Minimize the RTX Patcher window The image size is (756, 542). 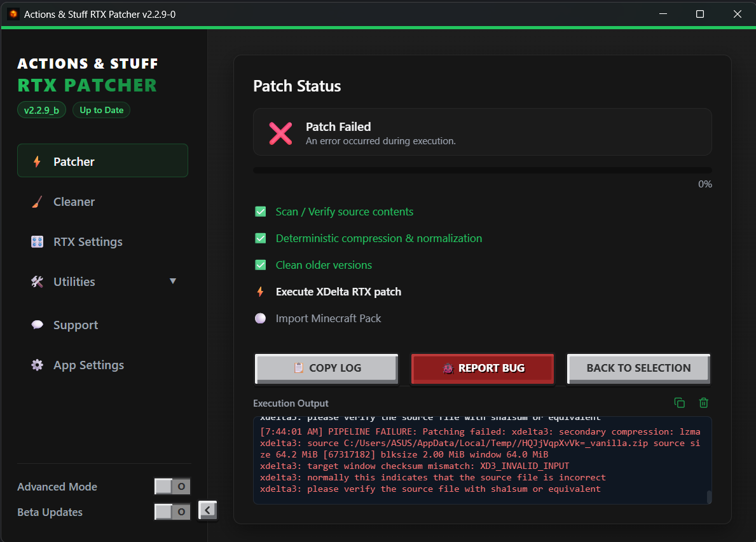663,14
